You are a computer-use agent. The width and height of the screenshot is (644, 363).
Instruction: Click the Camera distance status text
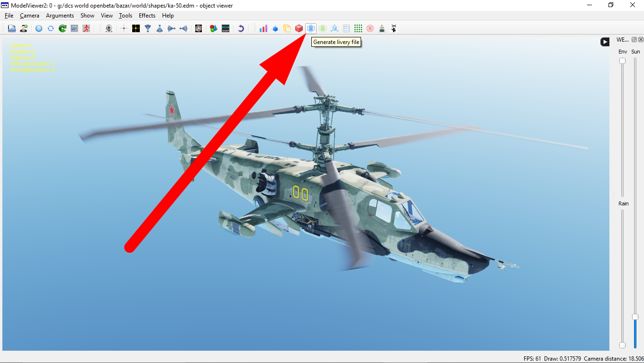[614, 359]
